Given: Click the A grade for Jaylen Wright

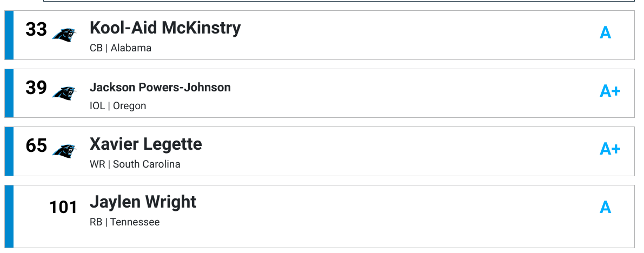Looking at the screenshot, I should tap(606, 208).
